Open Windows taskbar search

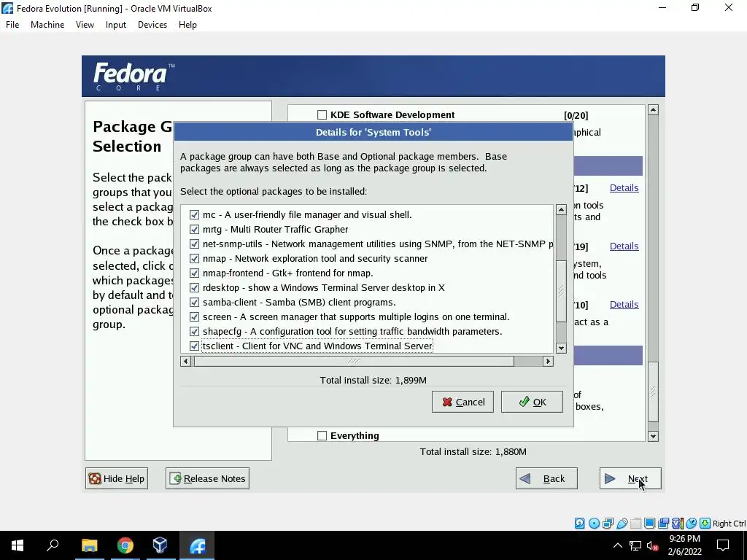[53, 545]
